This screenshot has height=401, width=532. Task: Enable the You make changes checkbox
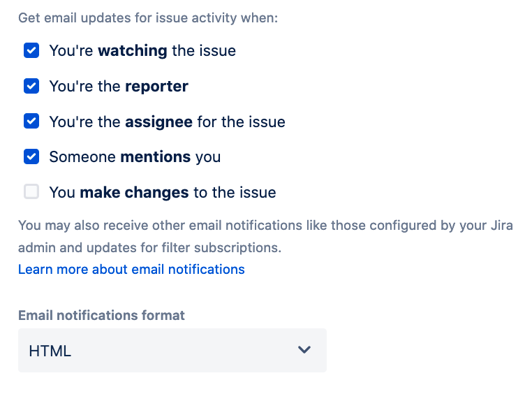point(31,192)
